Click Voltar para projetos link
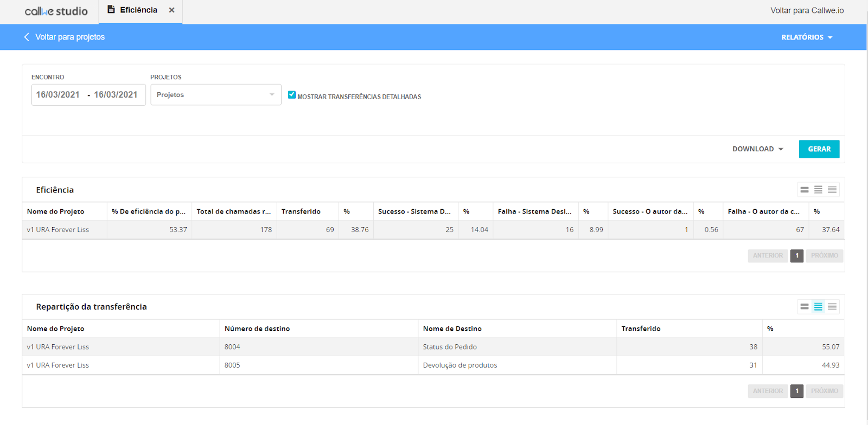868x425 pixels. point(70,37)
